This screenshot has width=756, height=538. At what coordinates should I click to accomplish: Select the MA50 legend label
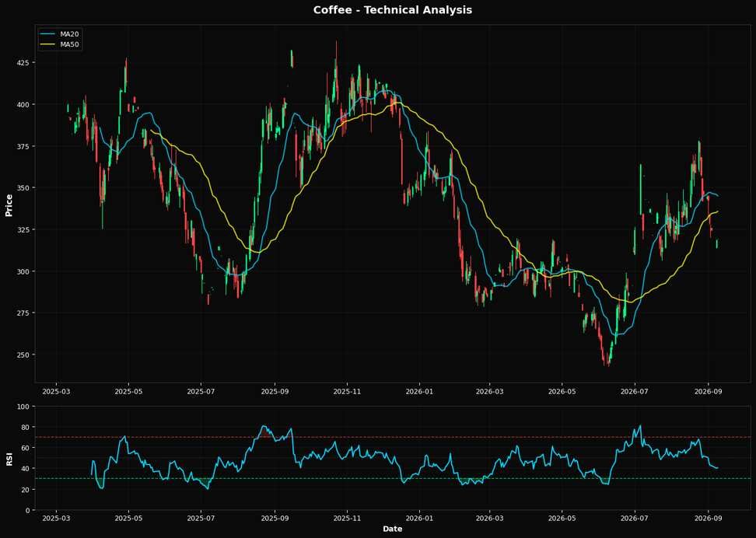pos(70,44)
